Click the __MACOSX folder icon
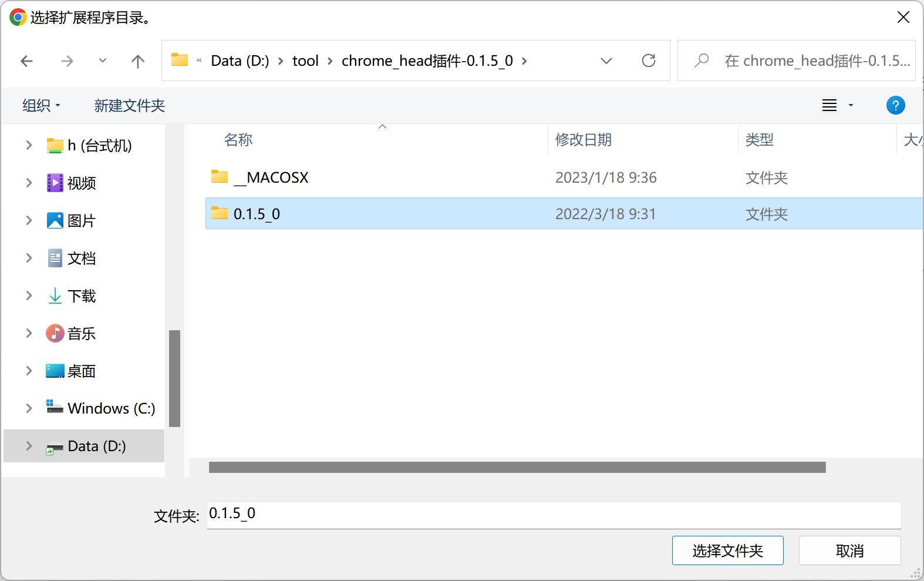 click(219, 176)
